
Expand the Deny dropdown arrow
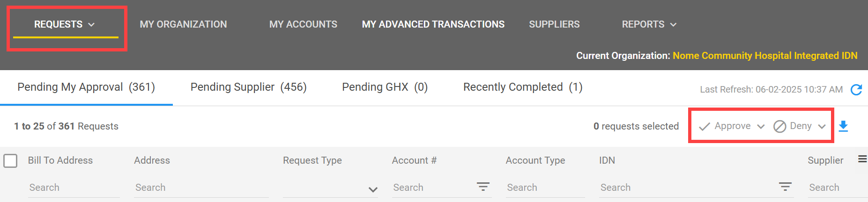click(x=822, y=126)
